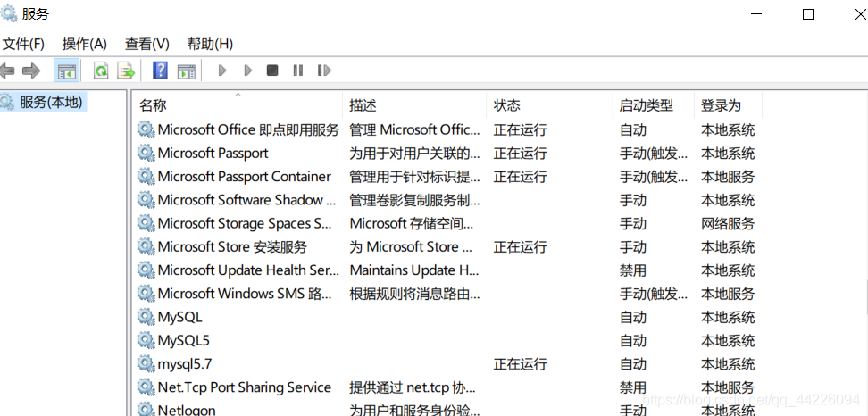Click the Refresh toolbar icon
This screenshot has width=868, height=416.
[101, 71]
